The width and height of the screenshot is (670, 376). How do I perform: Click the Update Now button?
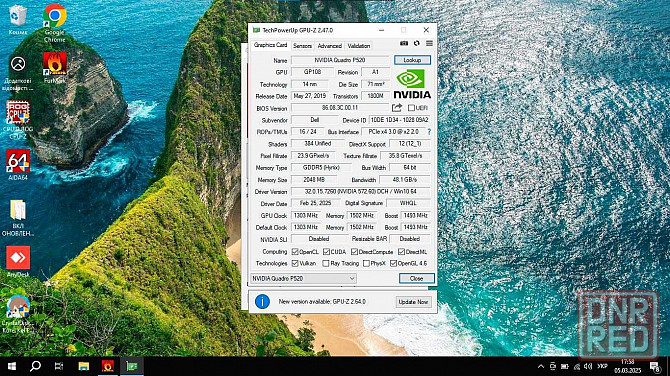coord(413,302)
